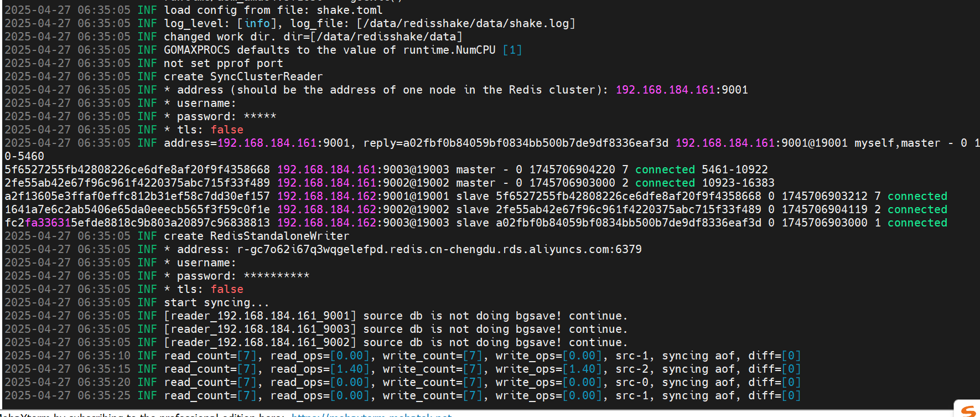Select log file path '/data/redisshake/data/shake.log'
Image resolution: width=980 pixels, height=417 pixels.
(x=466, y=23)
